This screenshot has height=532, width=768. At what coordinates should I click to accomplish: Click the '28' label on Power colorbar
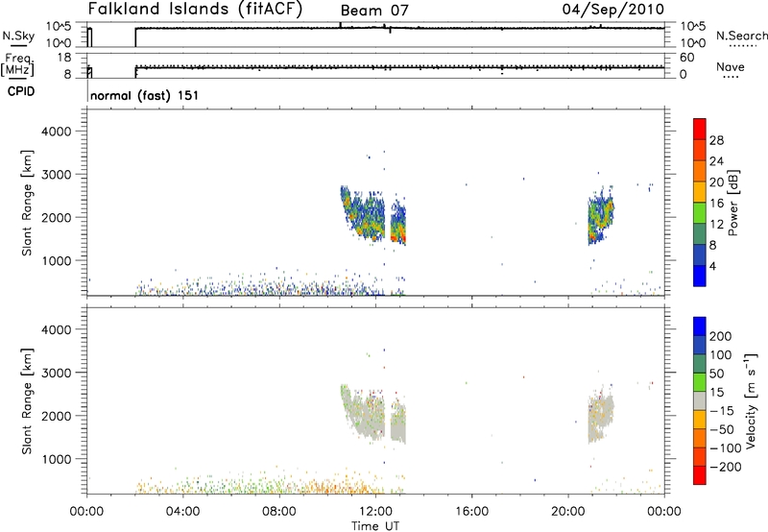click(x=716, y=140)
